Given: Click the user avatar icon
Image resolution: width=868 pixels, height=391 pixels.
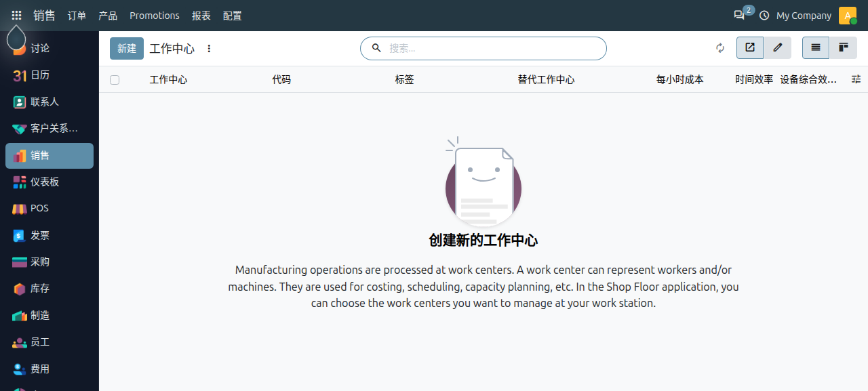Looking at the screenshot, I should [x=848, y=16].
